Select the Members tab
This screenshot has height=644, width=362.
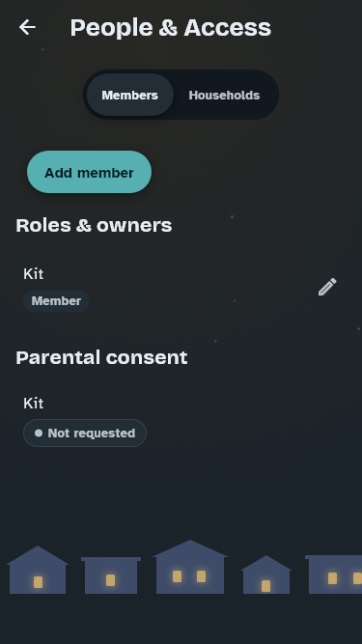click(x=129, y=96)
